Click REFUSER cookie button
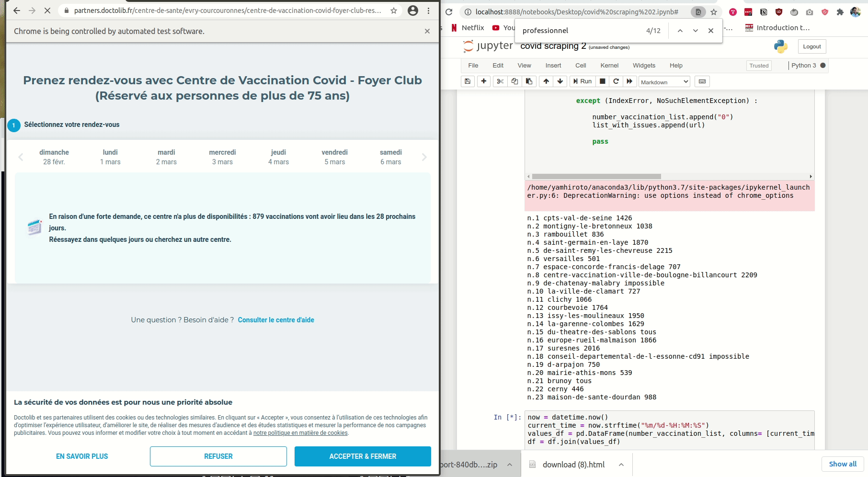Screen dimensions: 868x477 pos(218,456)
